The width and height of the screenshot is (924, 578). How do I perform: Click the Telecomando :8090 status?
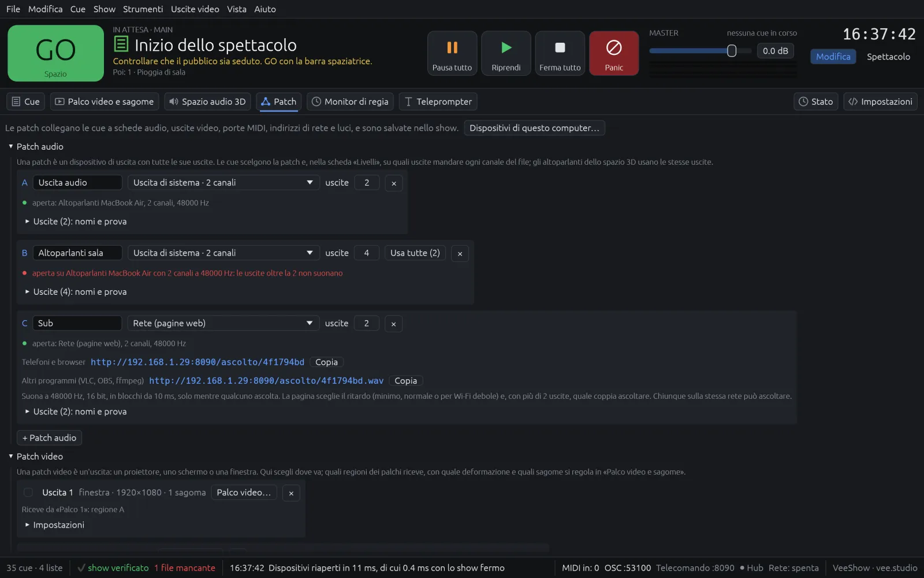coord(695,568)
